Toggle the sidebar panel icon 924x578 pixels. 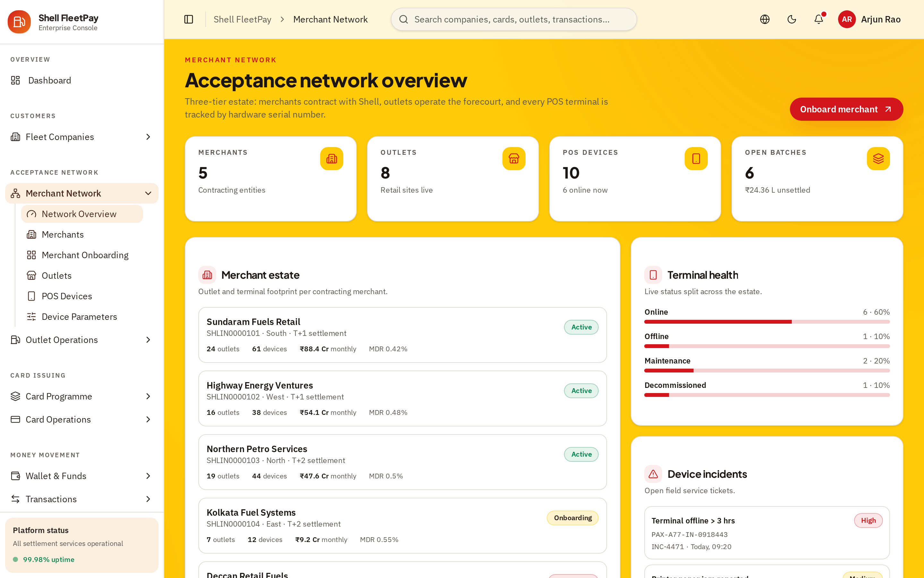189,19
